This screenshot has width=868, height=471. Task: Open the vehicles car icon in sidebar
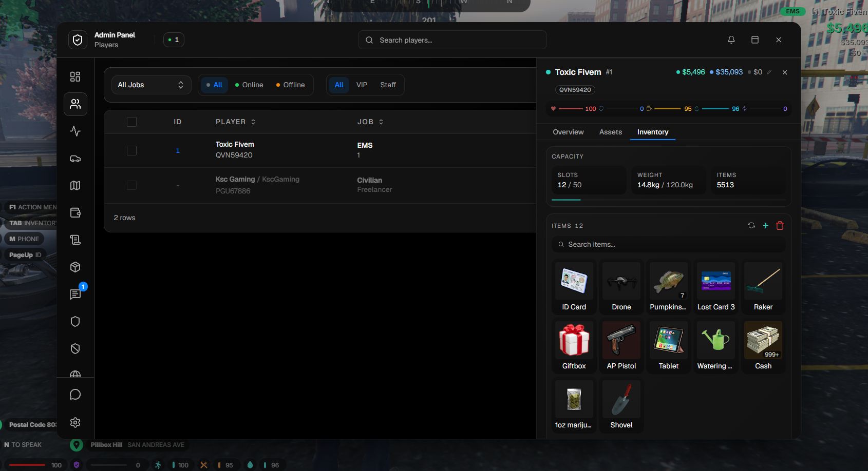75,159
